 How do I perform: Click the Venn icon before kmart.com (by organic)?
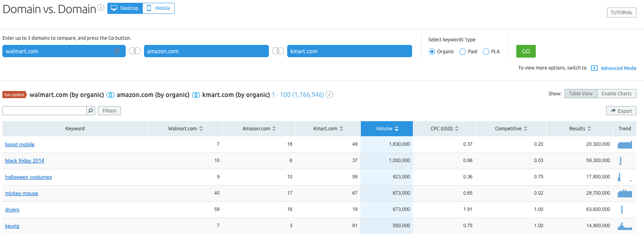pyautogui.click(x=196, y=95)
